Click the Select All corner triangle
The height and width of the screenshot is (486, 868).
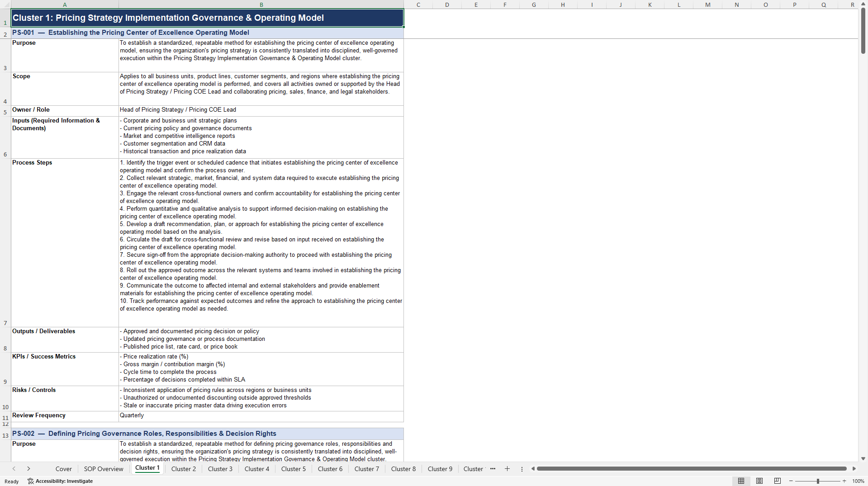tap(5, 5)
